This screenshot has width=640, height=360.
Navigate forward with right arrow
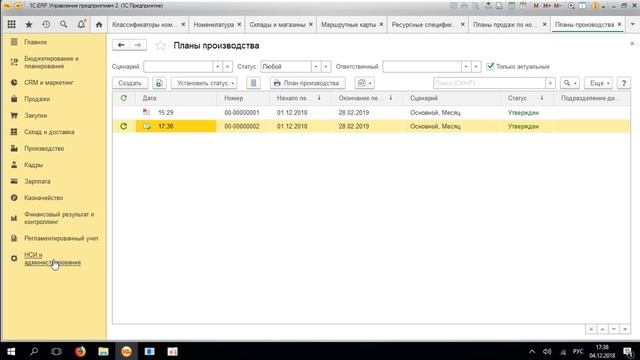point(138,45)
